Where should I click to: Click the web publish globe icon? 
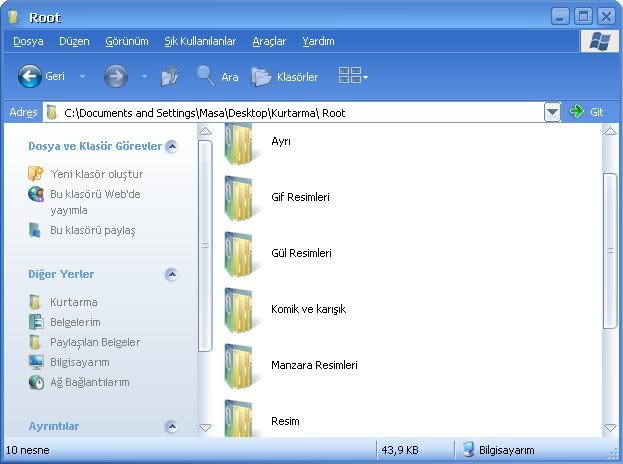(36, 194)
